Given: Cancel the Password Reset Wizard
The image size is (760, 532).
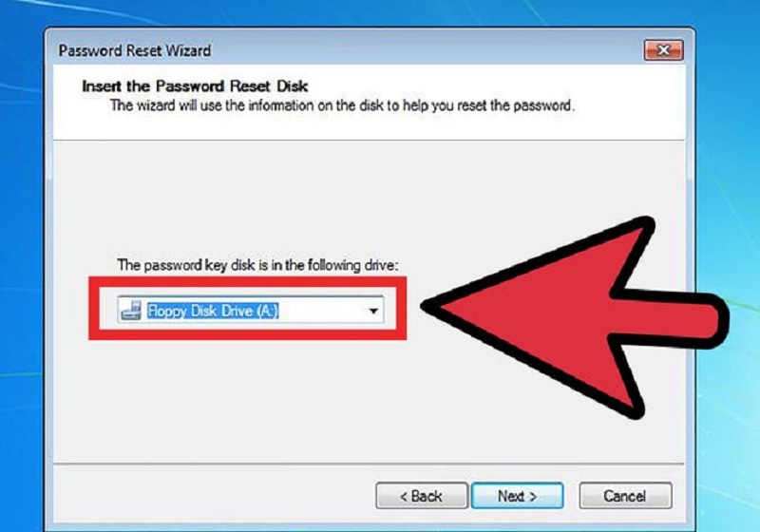Looking at the screenshot, I should pyautogui.click(x=625, y=496).
